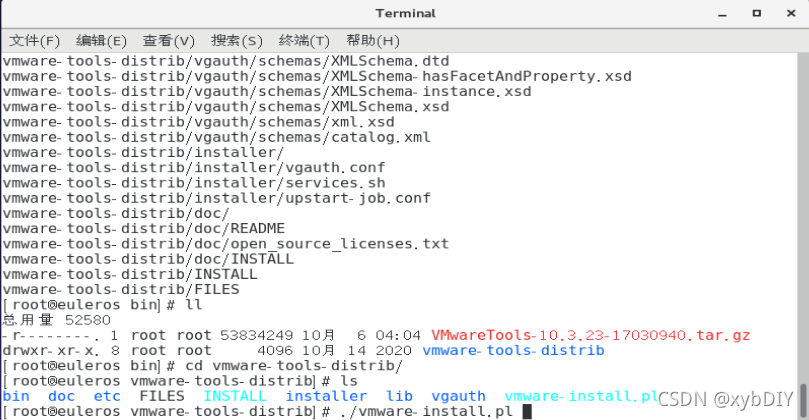Open the 搜索(S) menu
This screenshot has height=420, width=809.
(237, 41)
